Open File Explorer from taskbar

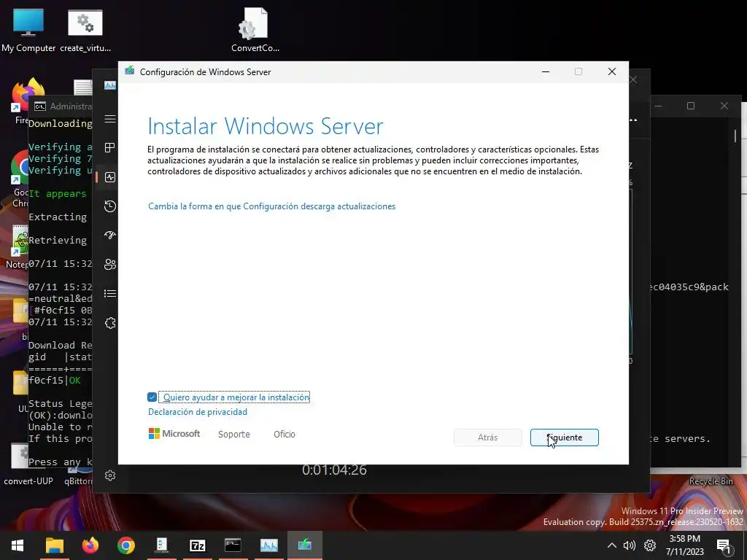coord(54,545)
